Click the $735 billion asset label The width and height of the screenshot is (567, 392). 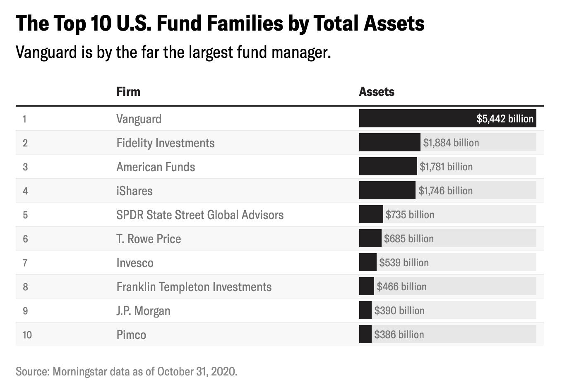pos(410,215)
